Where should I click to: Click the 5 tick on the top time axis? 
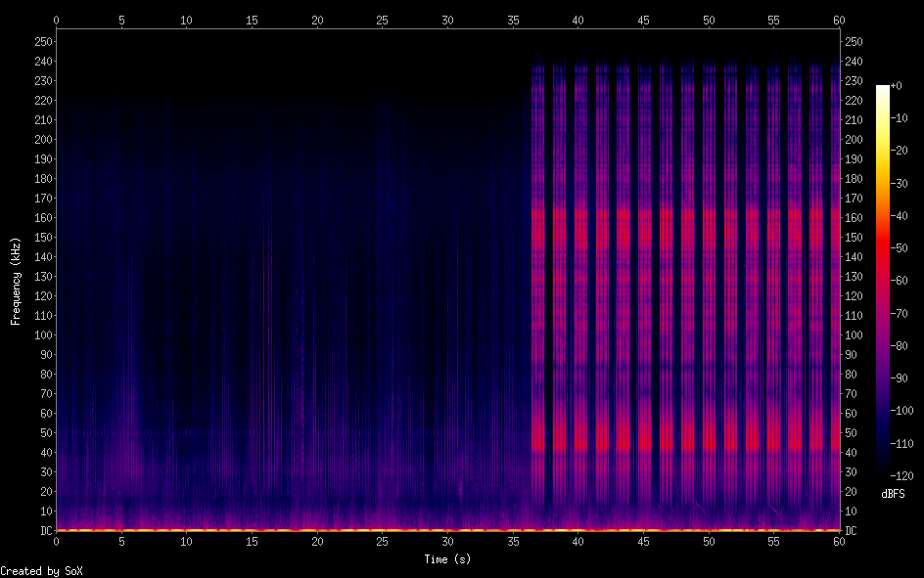(x=121, y=20)
